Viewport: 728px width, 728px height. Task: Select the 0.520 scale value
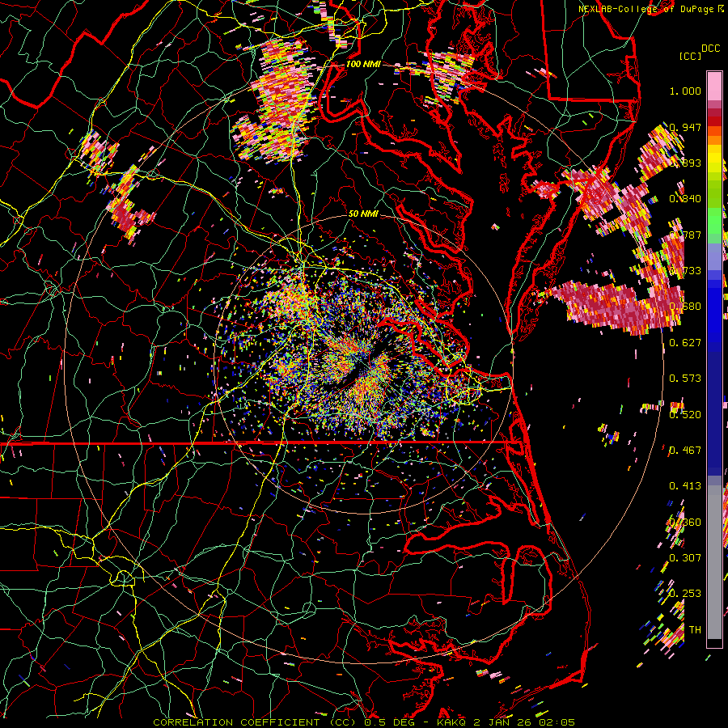tap(685, 414)
